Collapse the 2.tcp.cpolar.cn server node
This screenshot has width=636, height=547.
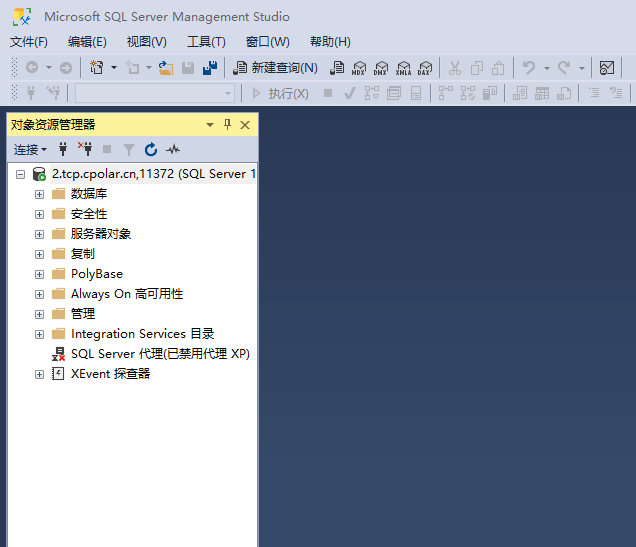coord(20,174)
